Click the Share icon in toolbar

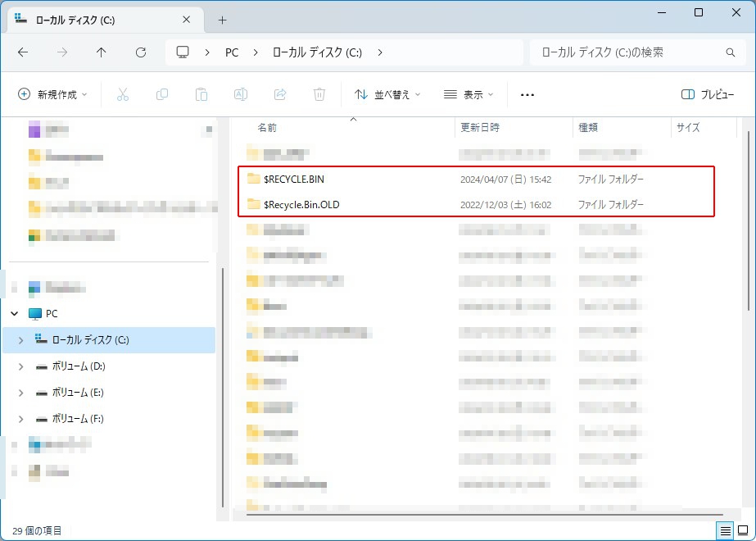coord(280,94)
